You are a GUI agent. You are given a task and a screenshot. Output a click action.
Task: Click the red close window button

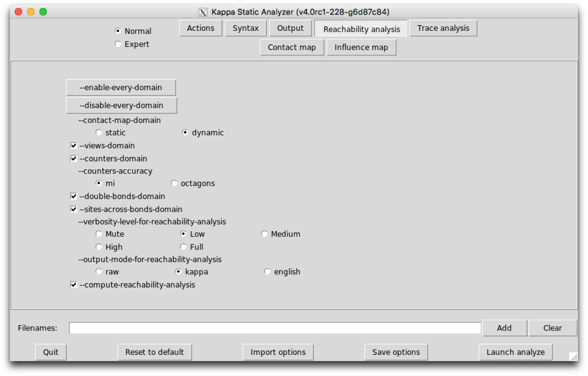coord(19,11)
